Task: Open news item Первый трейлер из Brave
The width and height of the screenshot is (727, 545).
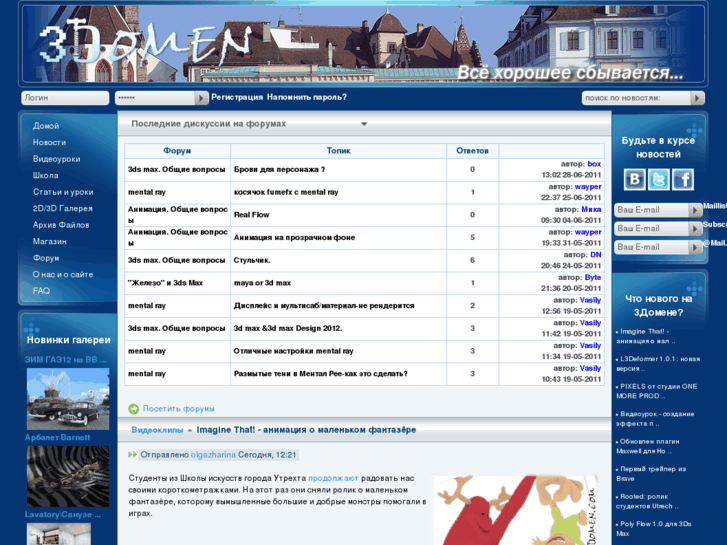Action: coord(651,474)
